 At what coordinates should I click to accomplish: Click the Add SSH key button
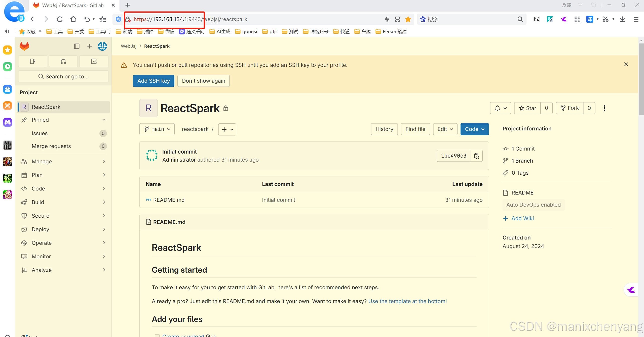click(x=154, y=81)
